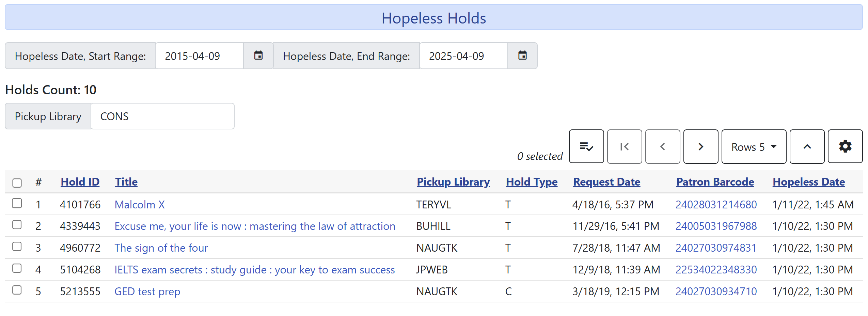
Task: Open the end range calendar picker
Action: coord(522,56)
